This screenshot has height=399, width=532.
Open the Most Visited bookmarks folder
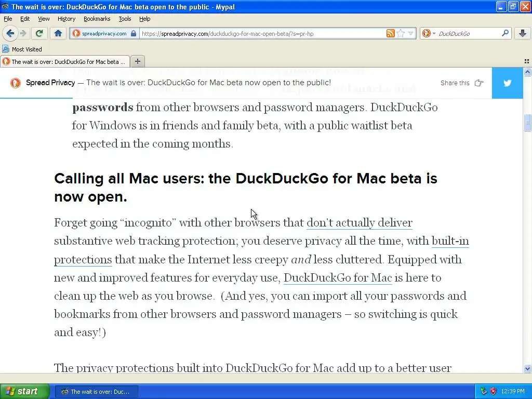point(22,49)
